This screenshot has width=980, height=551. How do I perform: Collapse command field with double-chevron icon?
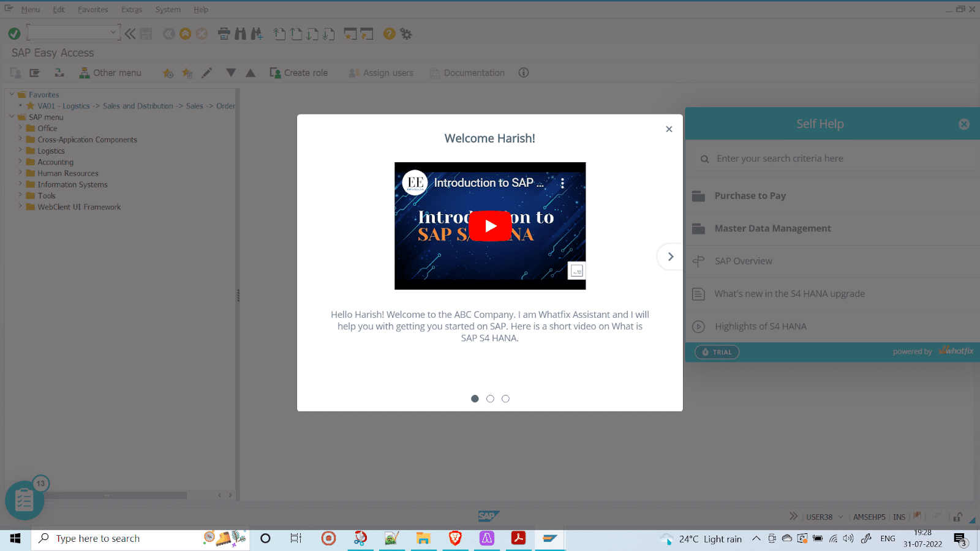(x=130, y=34)
